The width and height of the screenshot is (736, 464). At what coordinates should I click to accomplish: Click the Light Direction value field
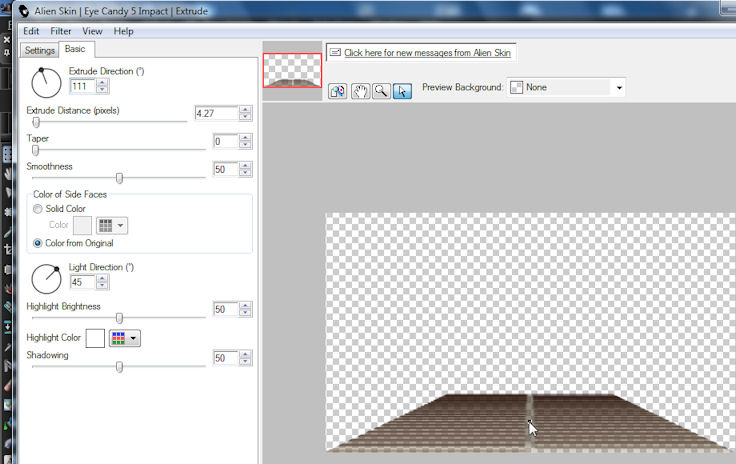[x=83, y=282]
